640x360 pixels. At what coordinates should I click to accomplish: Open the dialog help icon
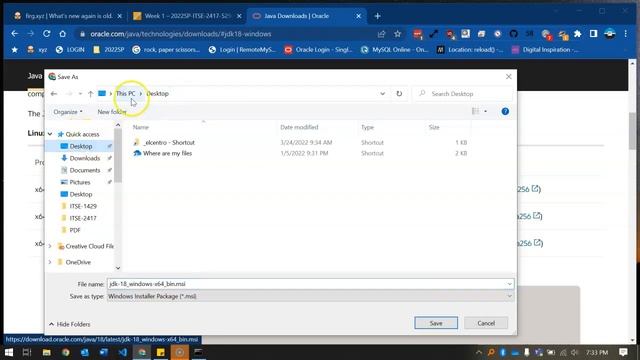(x=505, y=111)
